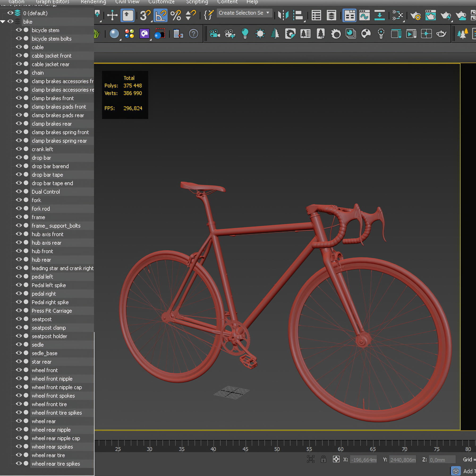Click the teal light bulb icon
Image resolution: width=476 pixels, height=476 pixels.
pos(245,34)
